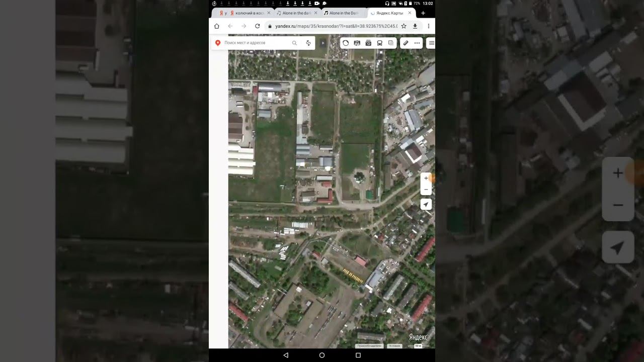Open a new browser tab
The image size is (644, 362).
pyautogui.click(x=423, y=13)
